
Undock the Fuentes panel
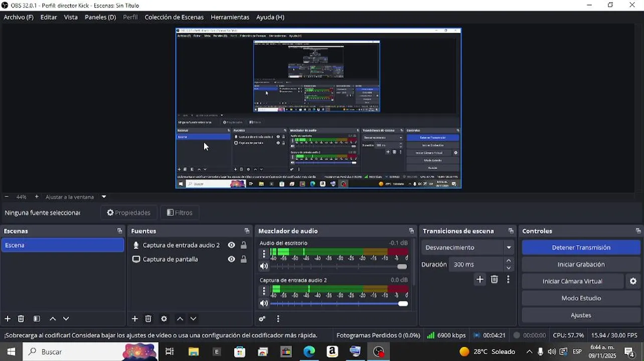pos(247,231)
